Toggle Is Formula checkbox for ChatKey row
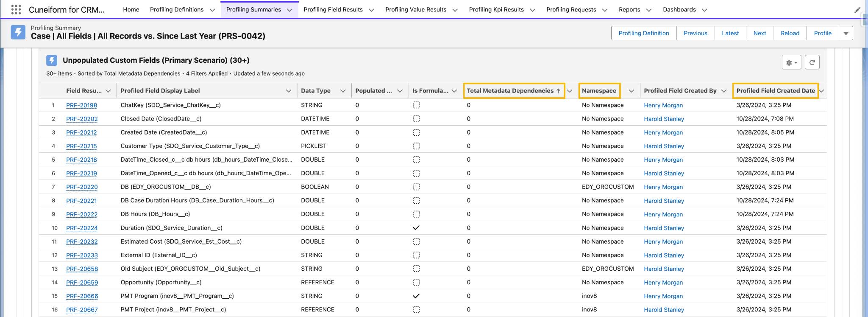Image resolution: width=868 pixels, height=317 pixels. [x=416, y=105]
